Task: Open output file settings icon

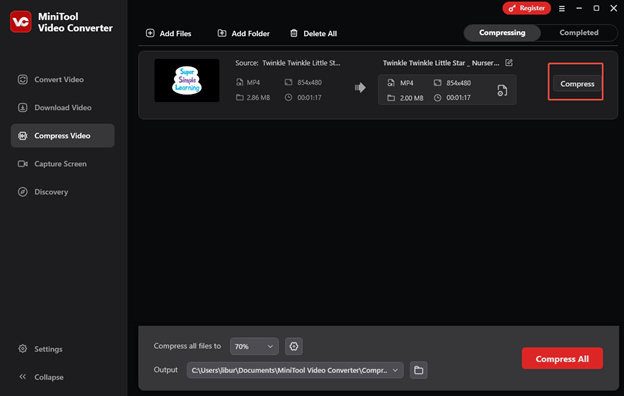Action: (x=502, y=90)
